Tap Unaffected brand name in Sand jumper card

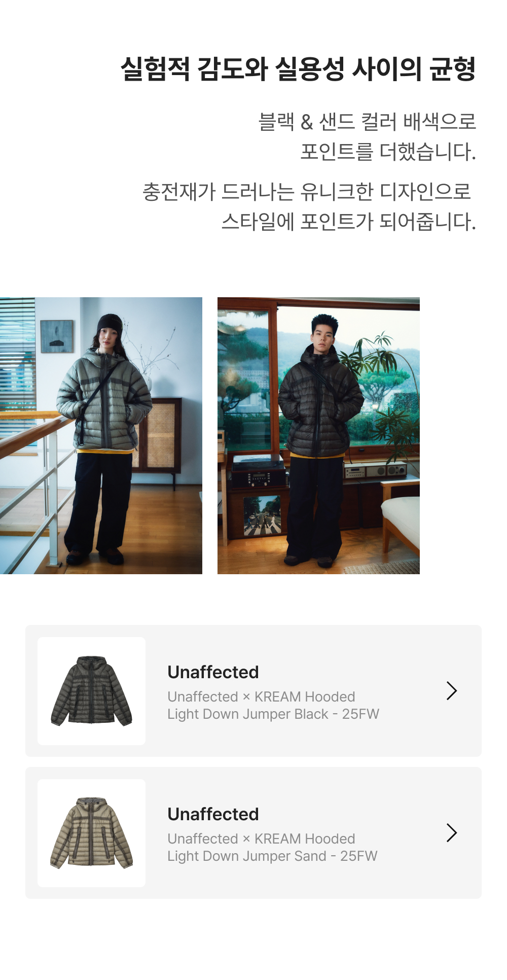(213, 814)
